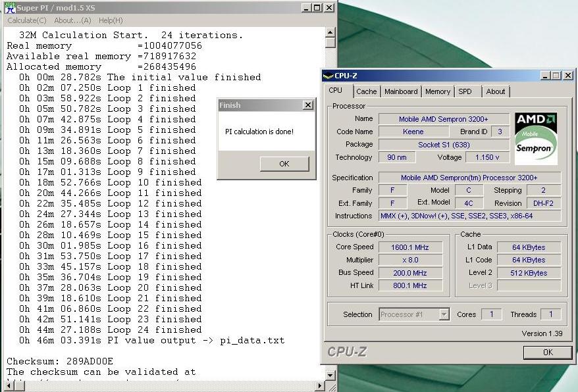Viewport: 578px width, 392px height.
Task: Switch to the SPD tab in CPU-Z
Action: point(468,91)
